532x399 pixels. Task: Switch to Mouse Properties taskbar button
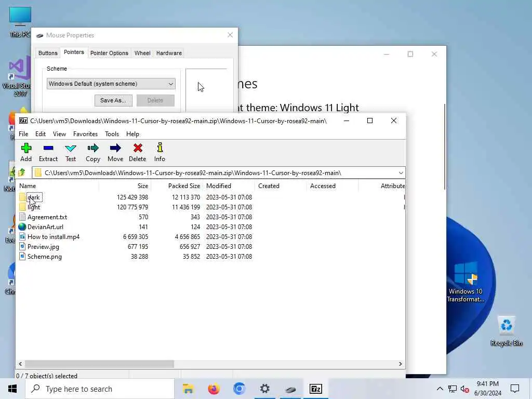(x=290, y=389)
